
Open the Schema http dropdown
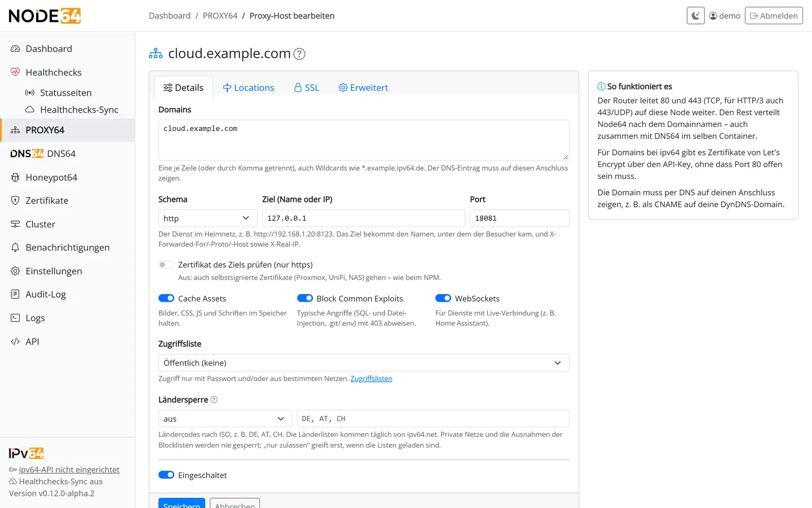coord(208,218)
